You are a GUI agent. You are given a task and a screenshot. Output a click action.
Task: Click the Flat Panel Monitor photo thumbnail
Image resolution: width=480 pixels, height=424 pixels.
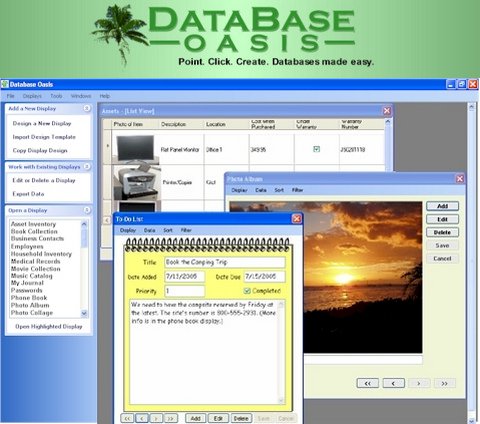click(x=135, y=149)
